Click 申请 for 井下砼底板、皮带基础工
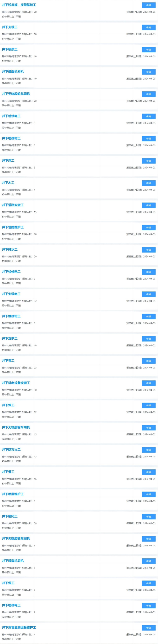 point(149,5)
